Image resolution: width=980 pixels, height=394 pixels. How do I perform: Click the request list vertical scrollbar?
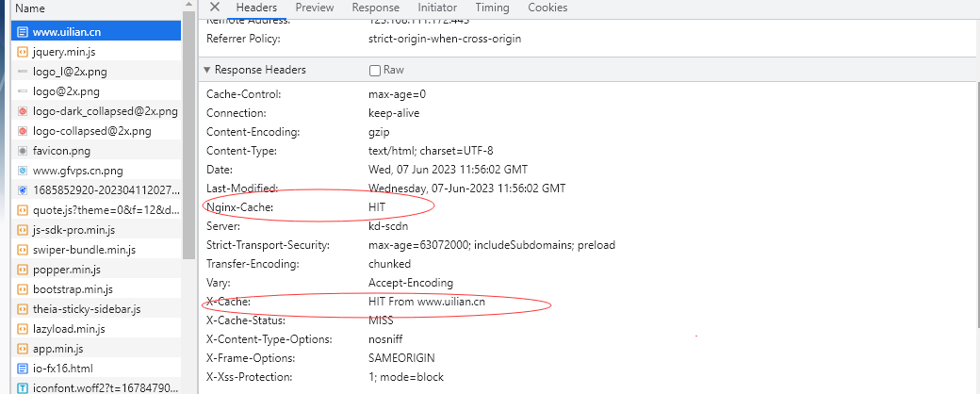(x=188, y=141)
